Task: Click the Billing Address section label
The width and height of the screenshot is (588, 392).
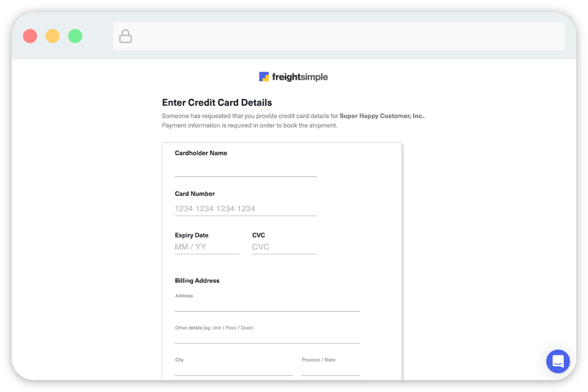Action: coord(197,281)
